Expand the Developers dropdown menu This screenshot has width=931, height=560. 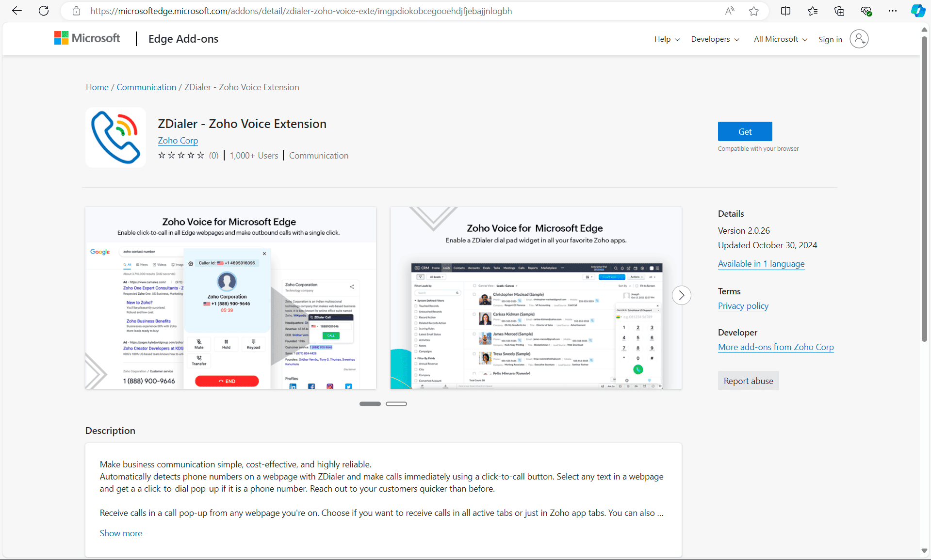point(715,39)
